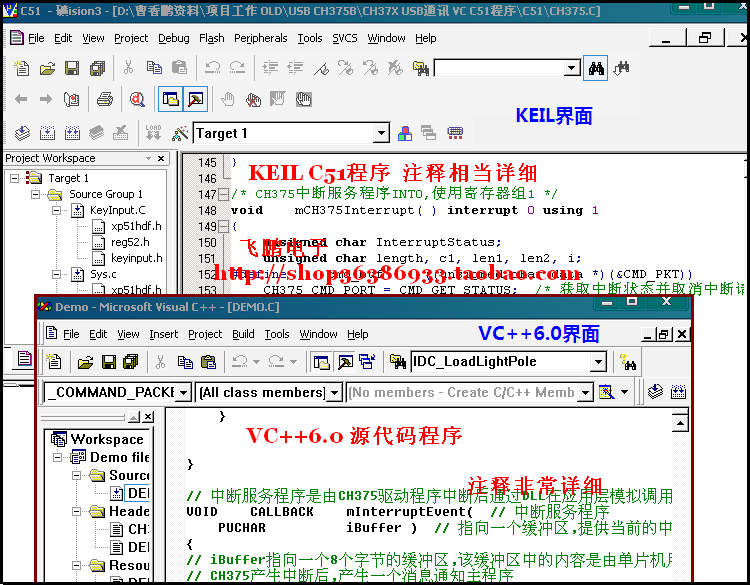Screen dimensions: 750x585
Task: Click Find binoculars icon in Keil toolbar
Action: [x=596, y=68]
